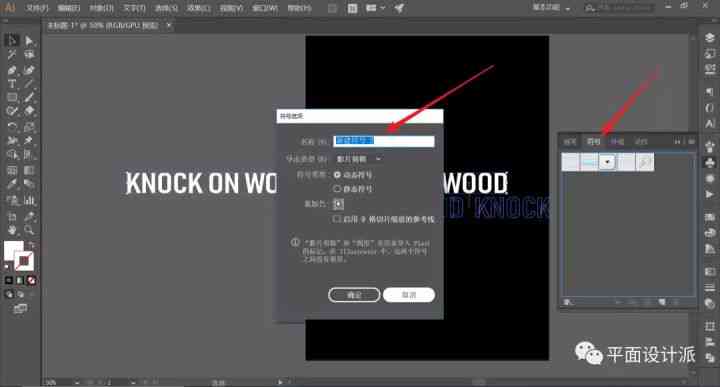Image resolution: width=720 pixels, height=387 pixels.
Task: Select the Artboard tool
Action: pyautogui.click(x=11, y=216)
